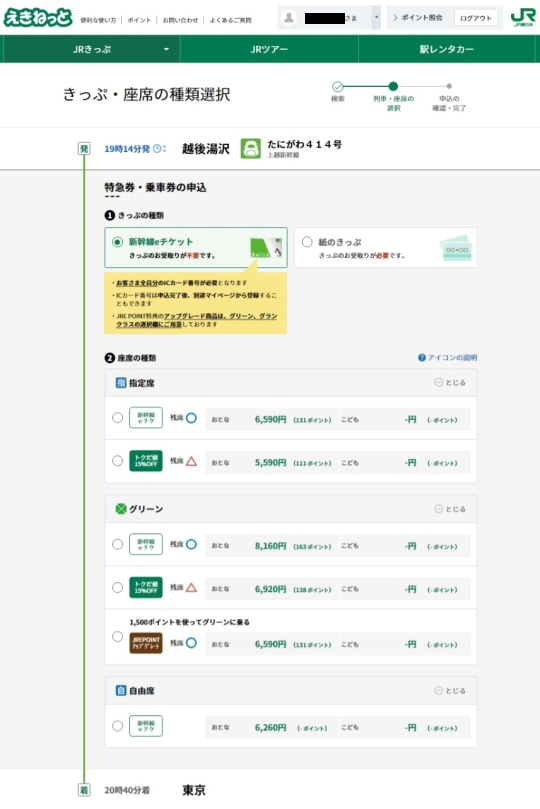Click the paper ticket image

click(456, 248)
